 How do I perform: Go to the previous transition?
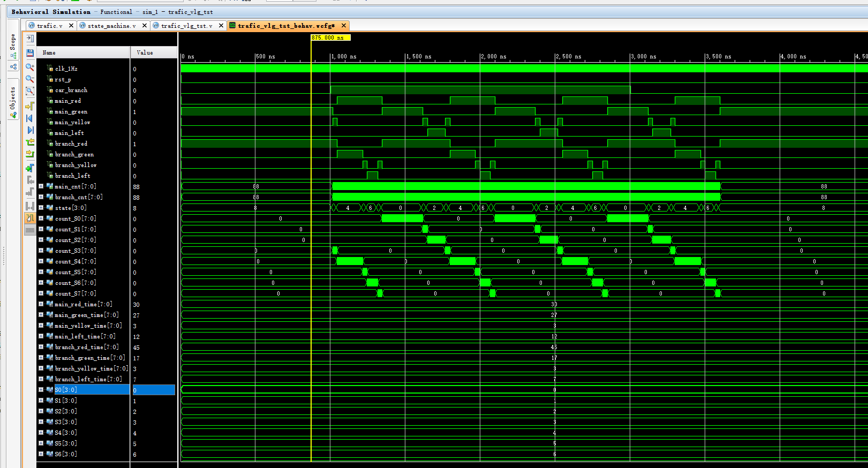pos(30,142)
